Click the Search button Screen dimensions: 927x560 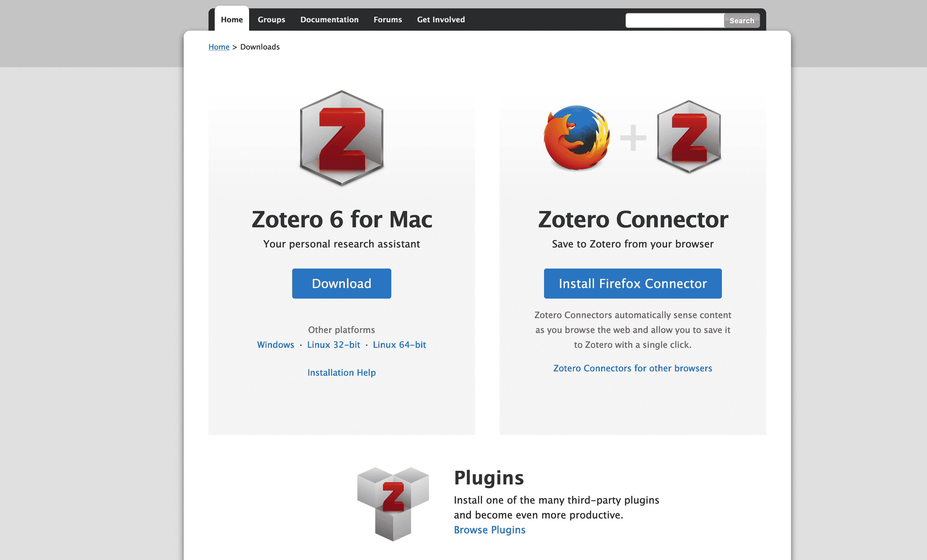(741, 20)
